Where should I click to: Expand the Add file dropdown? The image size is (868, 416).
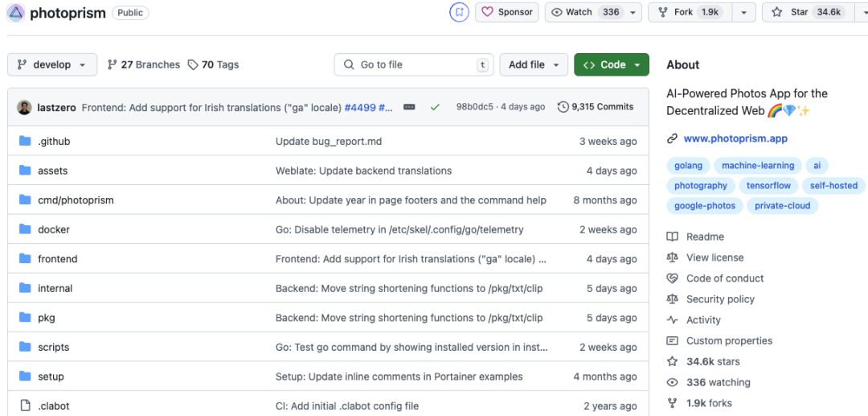click(534, 65)
